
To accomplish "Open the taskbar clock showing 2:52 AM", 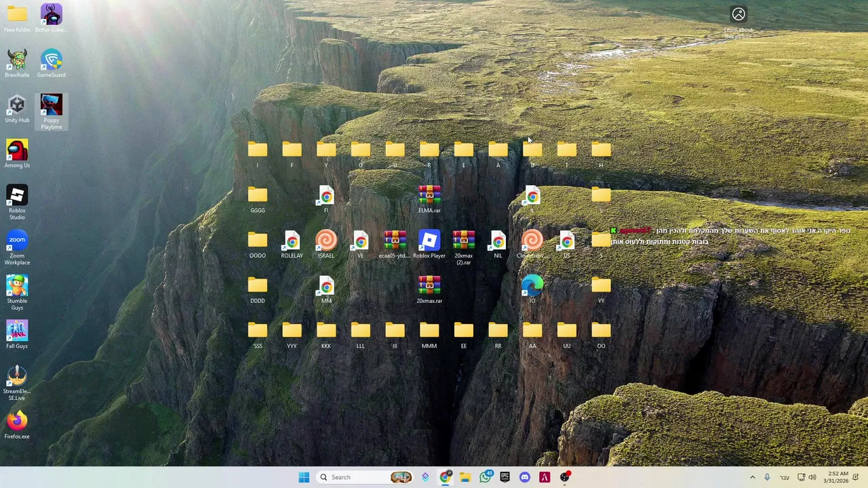I will [x=837, y=477].
